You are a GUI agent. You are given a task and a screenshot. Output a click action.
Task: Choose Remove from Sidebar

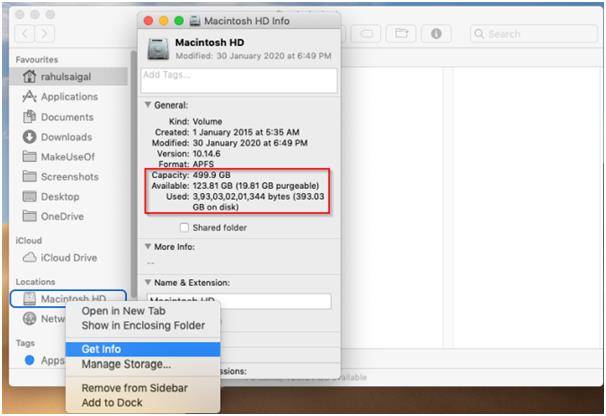click(x=143, y=388)
